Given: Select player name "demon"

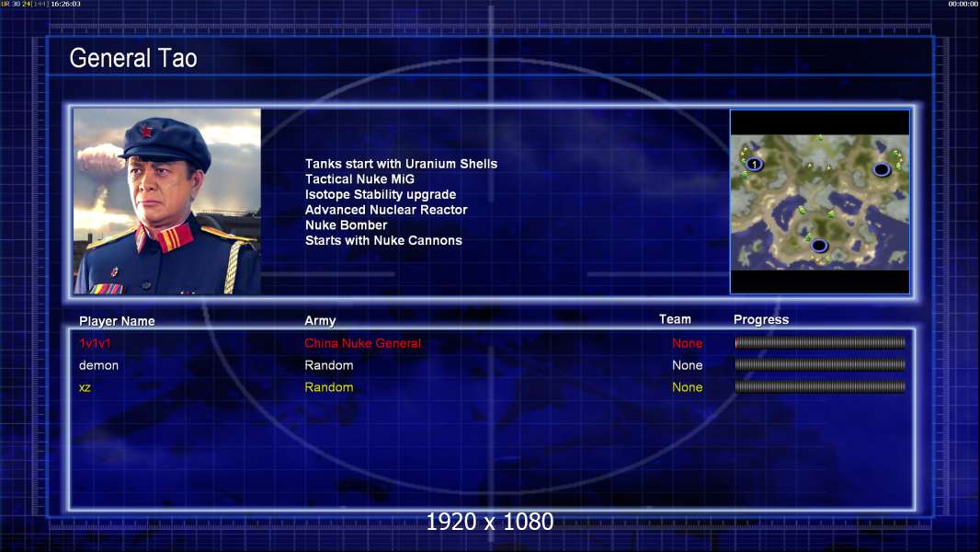Looking at the screenshot, I should tap(98, 365).
